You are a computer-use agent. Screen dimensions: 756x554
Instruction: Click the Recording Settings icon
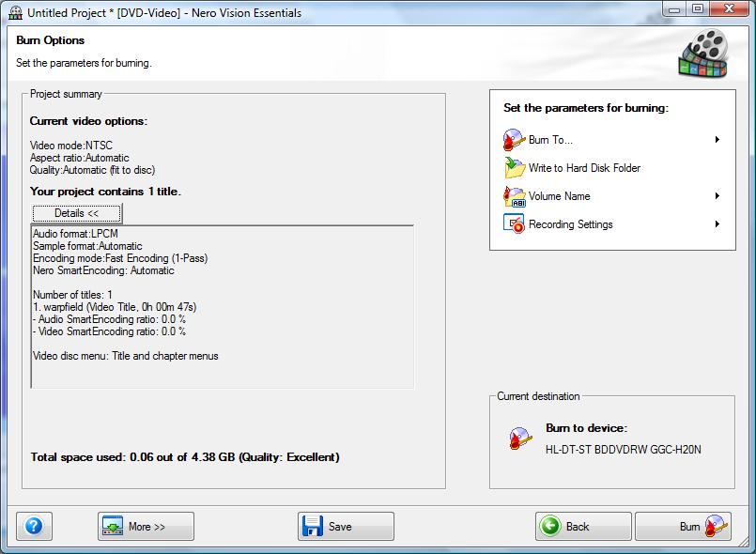click(x=514, y=224)
